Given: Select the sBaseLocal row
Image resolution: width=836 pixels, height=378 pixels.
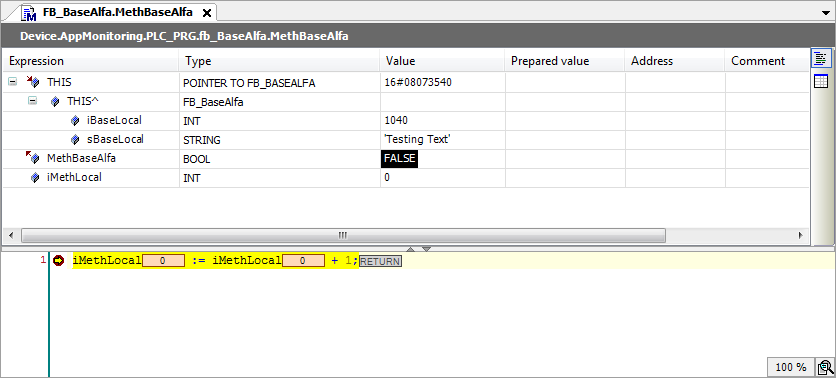Looking at the screenshot, I should tap(405, 140).
